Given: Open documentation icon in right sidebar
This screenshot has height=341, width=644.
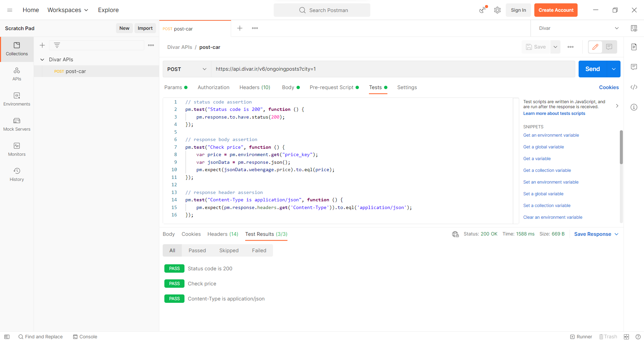Looking at the screenshot, I should pos(634,47).
